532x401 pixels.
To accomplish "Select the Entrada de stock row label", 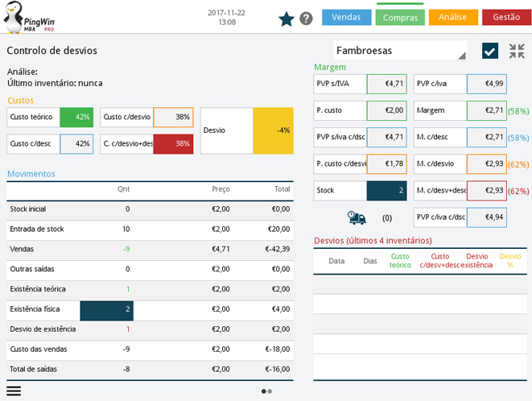I will (37, 229).
